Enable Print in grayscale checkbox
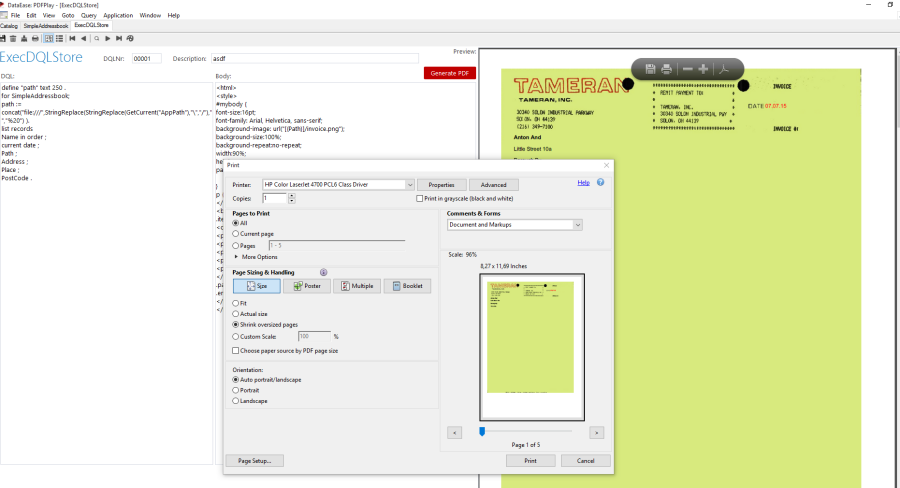 point(420,198)
